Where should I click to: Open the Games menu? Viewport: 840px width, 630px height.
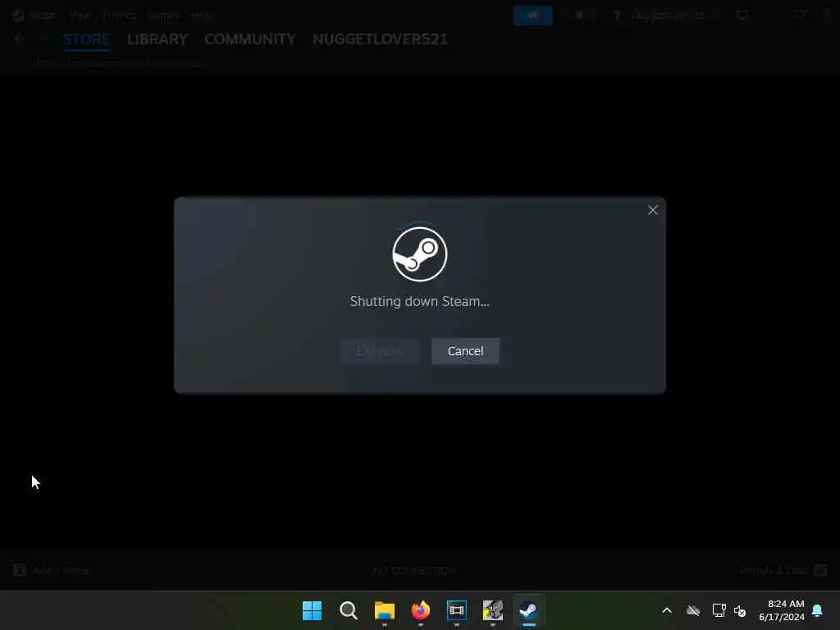pos(163,15)
